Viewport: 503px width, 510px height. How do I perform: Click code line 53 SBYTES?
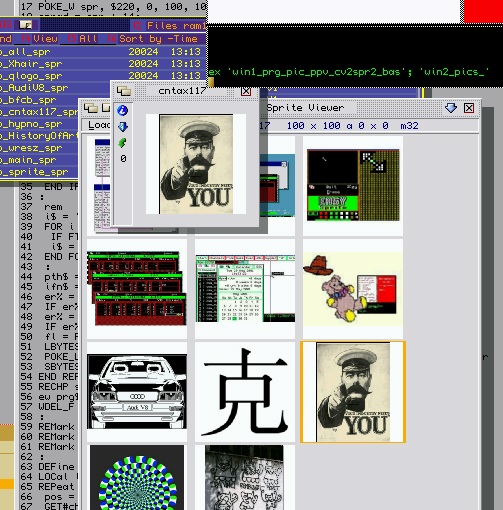point(49,367)
